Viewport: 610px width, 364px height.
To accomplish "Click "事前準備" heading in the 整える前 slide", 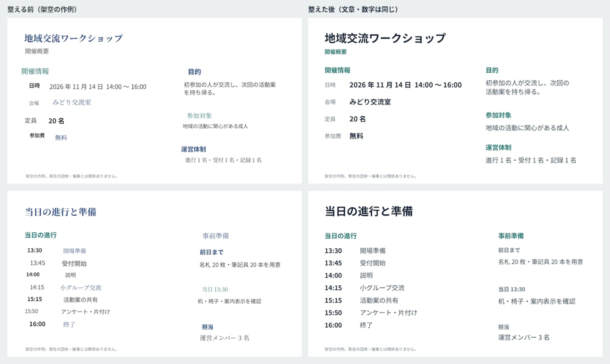I will point(215,236).
